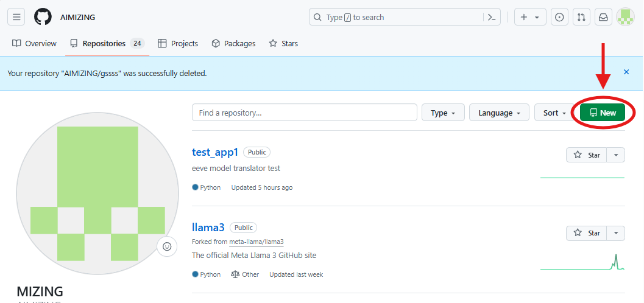Select the Repositories tab

point(107,43)
